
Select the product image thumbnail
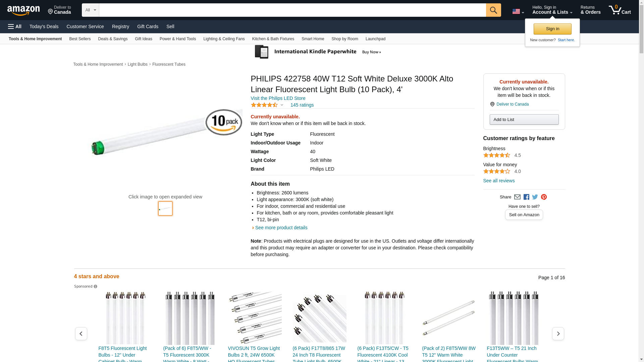[x=165, y=208]
